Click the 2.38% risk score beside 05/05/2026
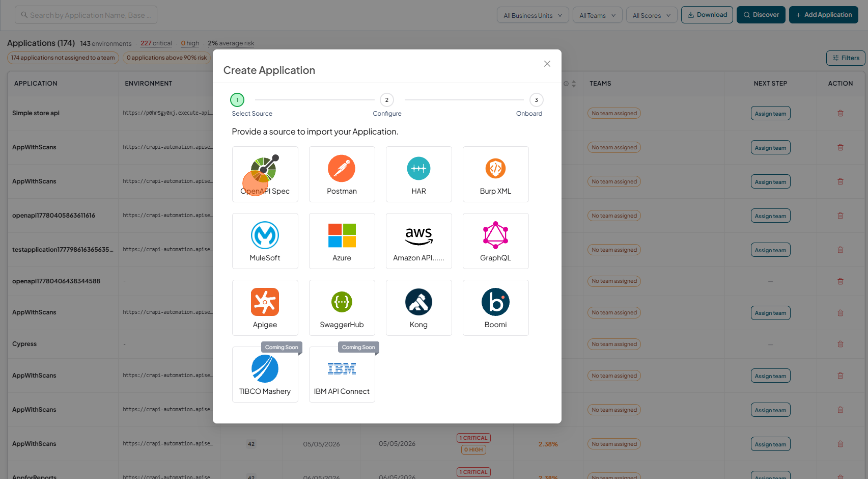This screenshot has height=479, width=868. click(x=548, y=444)
